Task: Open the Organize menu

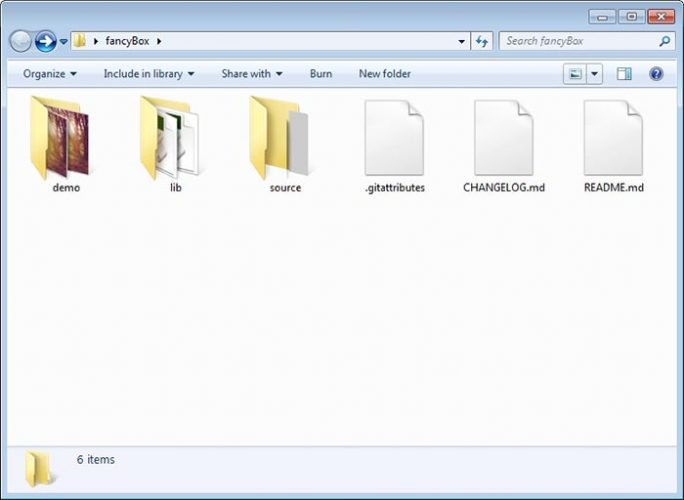Action: (x=50, y=74)
